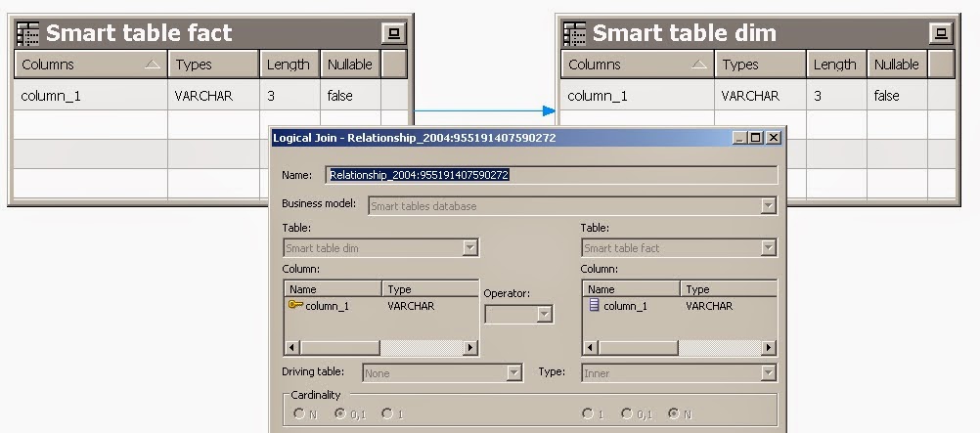Collapse the Smart table dim window
The image size is (980, 433).
click(941, 33)
